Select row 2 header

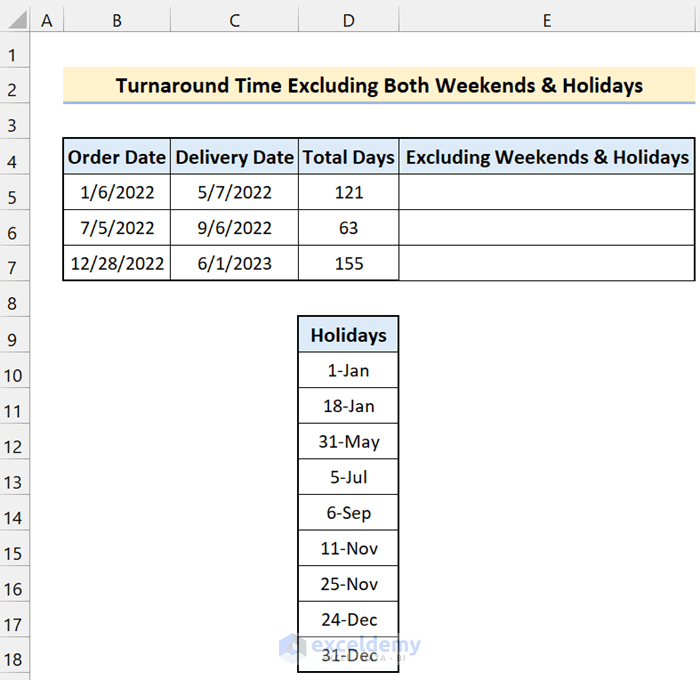click(x=14, y=86)
